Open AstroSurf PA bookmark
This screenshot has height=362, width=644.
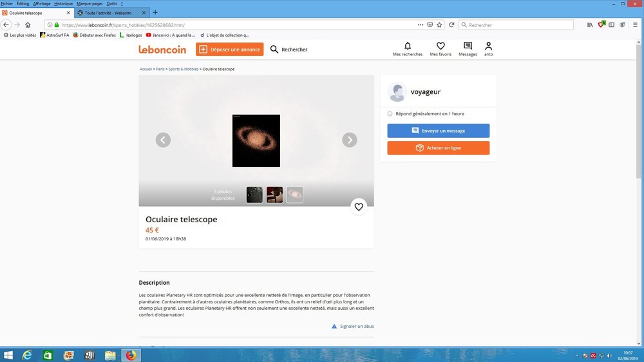coord(55,35)
